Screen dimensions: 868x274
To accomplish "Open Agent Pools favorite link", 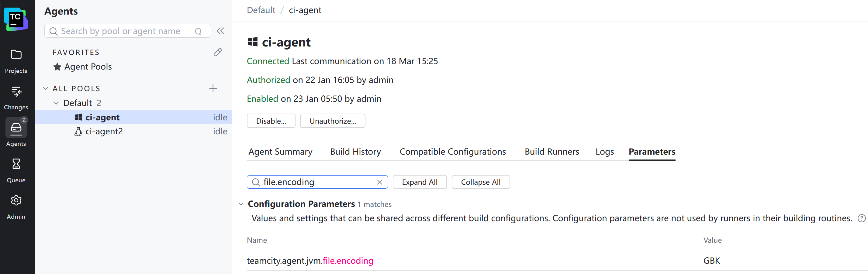I will pos(88,67).
